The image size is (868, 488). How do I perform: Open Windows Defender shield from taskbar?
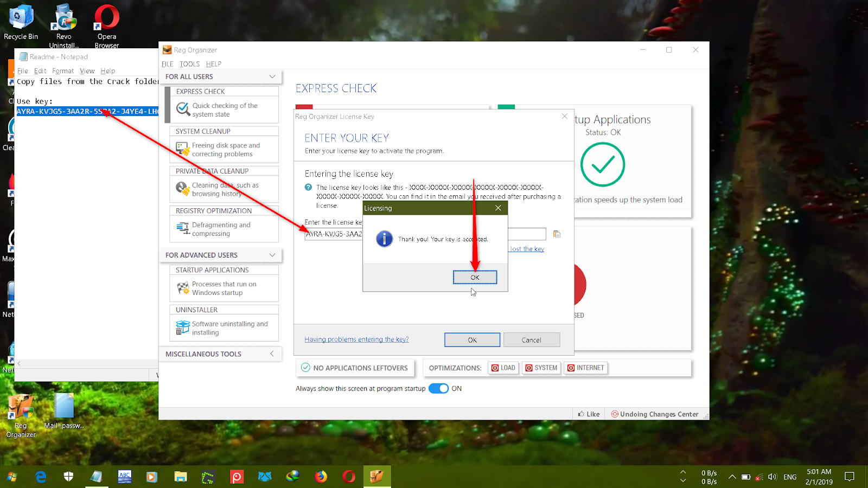tap(68, 477)
